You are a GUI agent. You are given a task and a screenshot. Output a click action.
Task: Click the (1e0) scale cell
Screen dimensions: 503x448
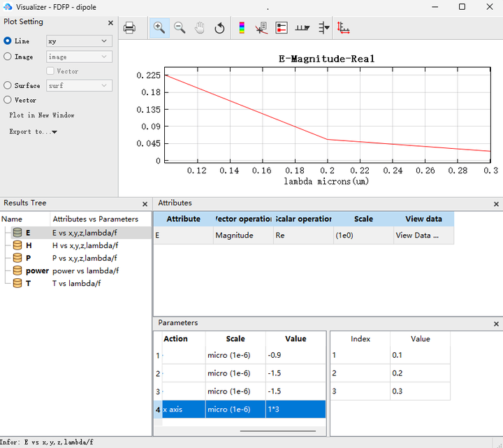click(x=363, y=236)
